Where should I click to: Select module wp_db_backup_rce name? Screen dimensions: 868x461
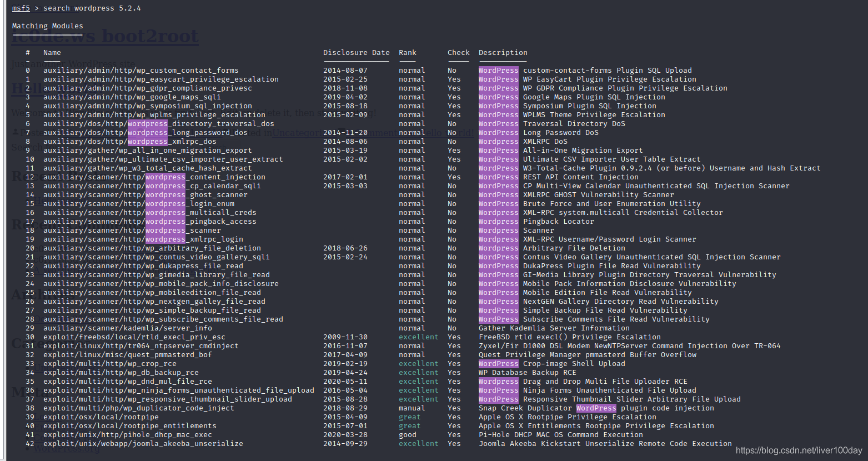[121, 373]
